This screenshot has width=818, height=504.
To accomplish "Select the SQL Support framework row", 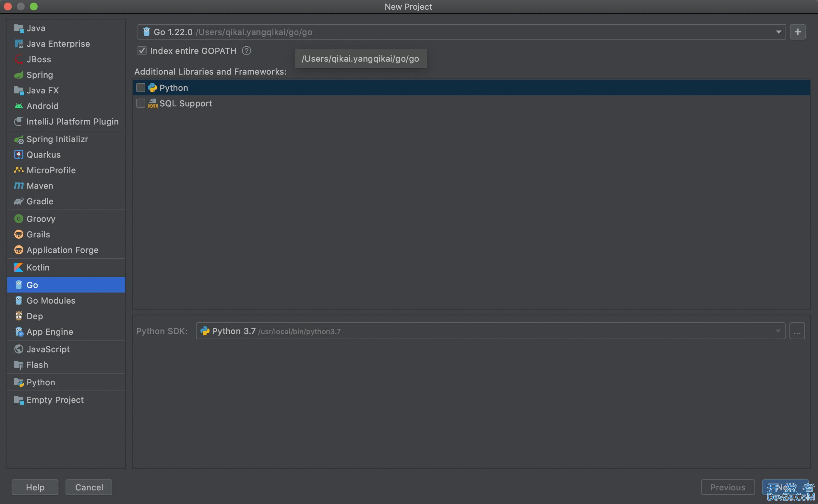I will point(471,103).
